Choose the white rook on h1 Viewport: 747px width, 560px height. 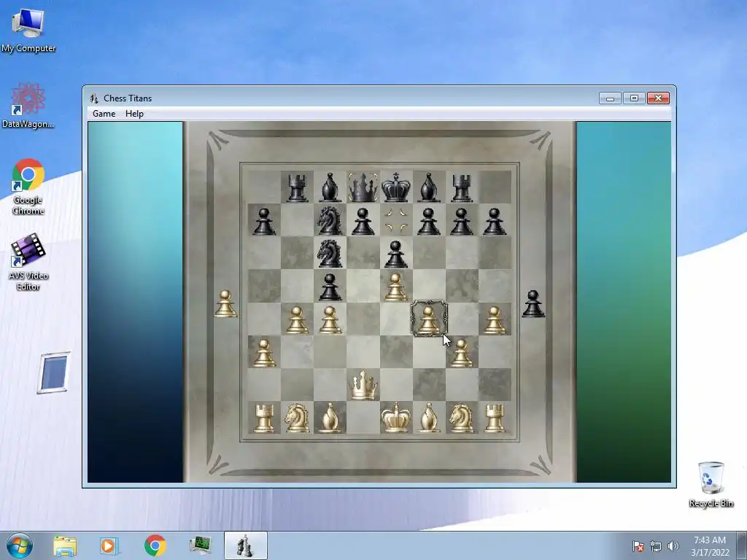495,418
